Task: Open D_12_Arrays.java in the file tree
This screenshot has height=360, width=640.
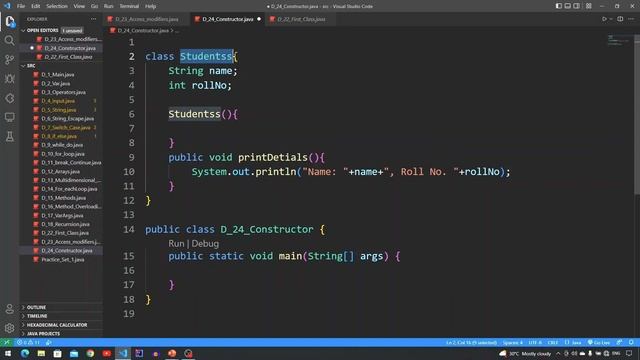Action: click(61, 171)
